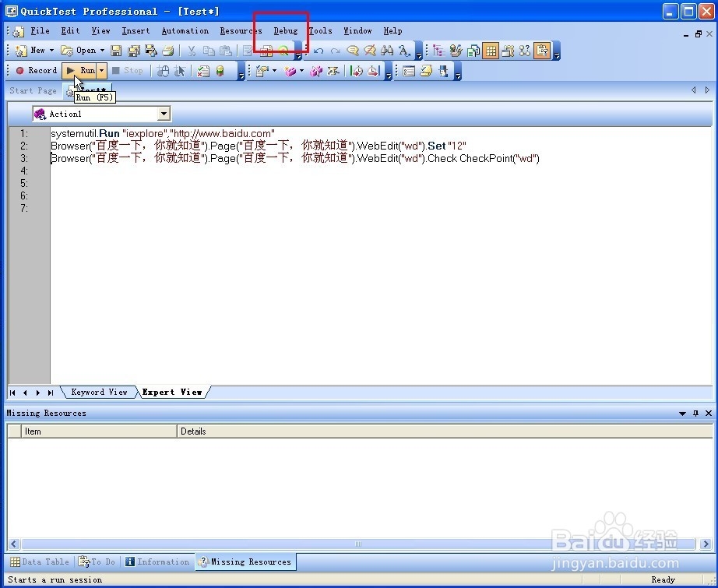Click the New test icon
This screenshot has width=718, height=588.
point(21,51)
